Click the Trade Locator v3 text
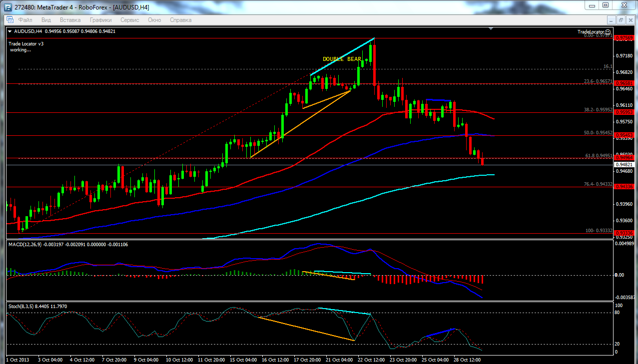The height and width of the screenshot is (364, 638). coord(26,44)
